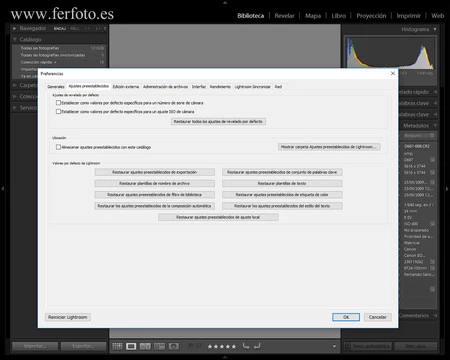Select the survey view icon
This screenshot has height=360, width=450.
(159, 346)
